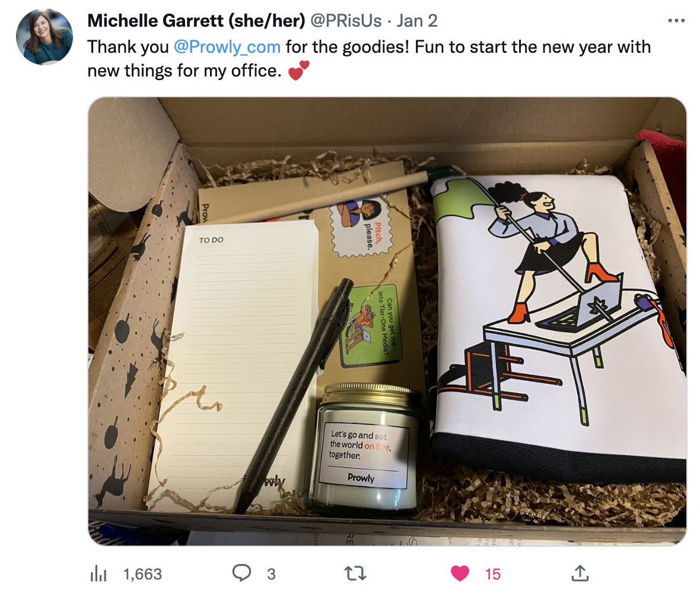The width and height of the screenshot is (700, 599).
Task: Click the 15 likes count
Action: 493,574
